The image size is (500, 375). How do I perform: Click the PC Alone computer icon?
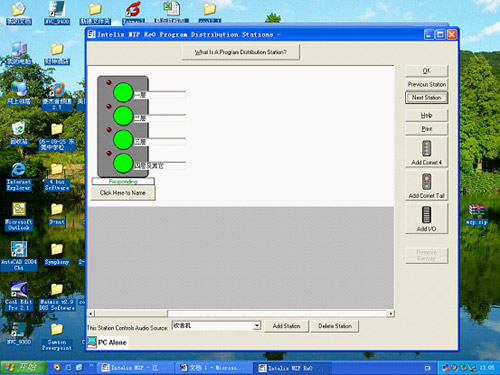pos(92,342)
